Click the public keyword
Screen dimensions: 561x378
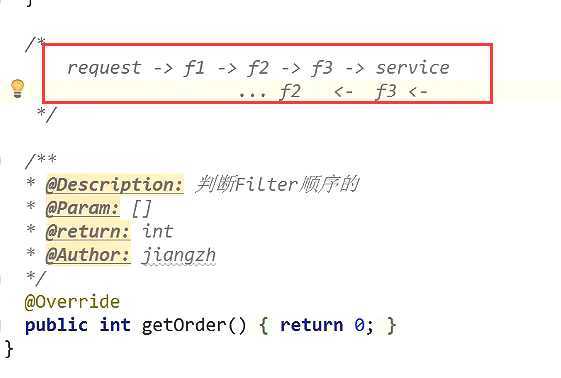56,325
